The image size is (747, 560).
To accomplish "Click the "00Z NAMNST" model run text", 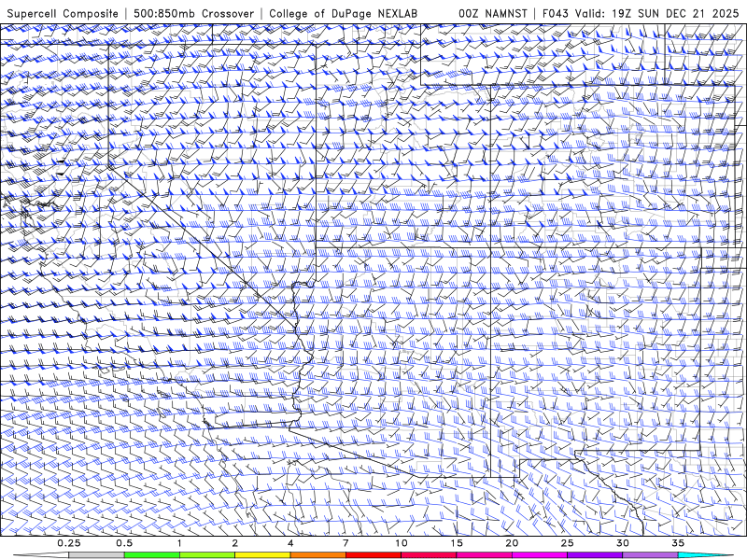I will click(493, 13).
